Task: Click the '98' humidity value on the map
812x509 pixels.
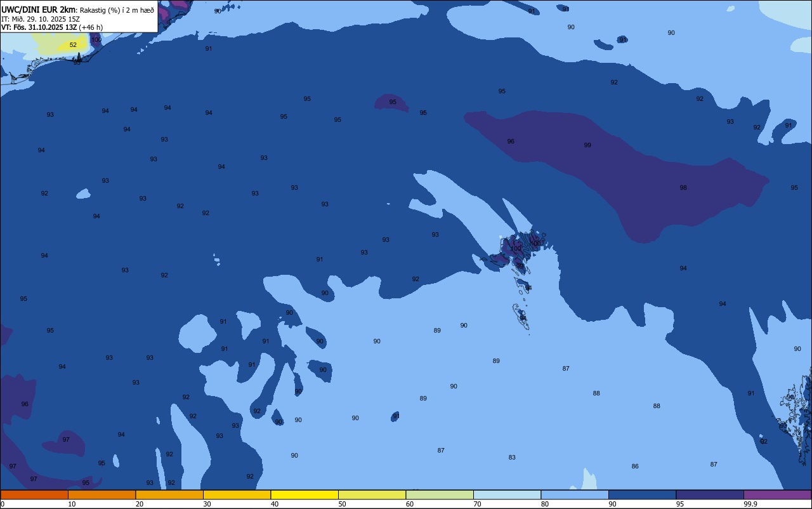Action: click(x=683, y=188)
